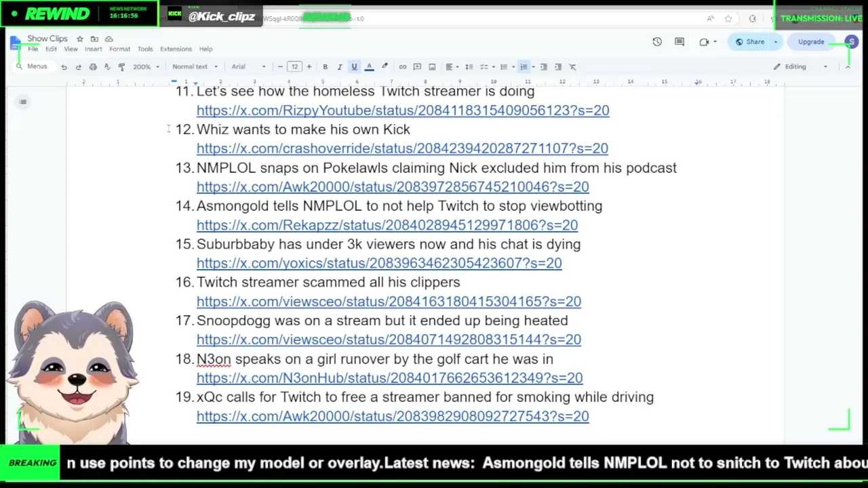The width and height of the screenshot is (868, 488).
Task: Check cloud save status icon
Action: point(108,39)
